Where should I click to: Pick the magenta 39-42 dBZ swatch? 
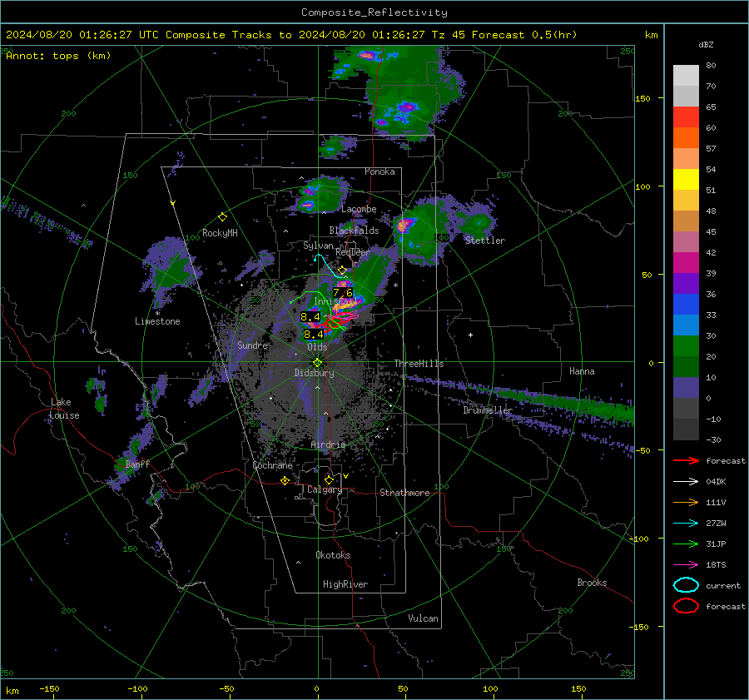686,263
